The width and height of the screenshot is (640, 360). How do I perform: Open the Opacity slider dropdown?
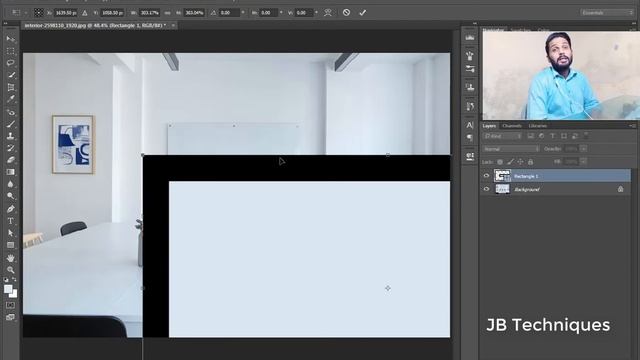point(584,149)
